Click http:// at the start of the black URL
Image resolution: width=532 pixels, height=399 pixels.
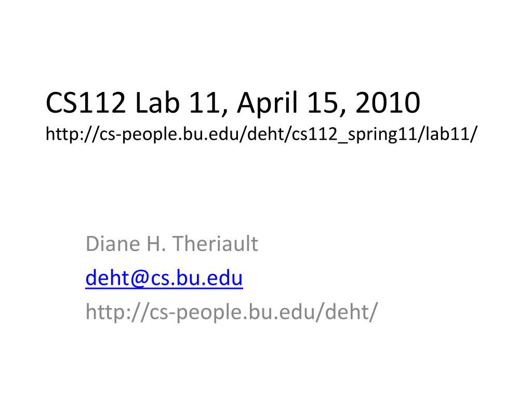tap(72, 134)
